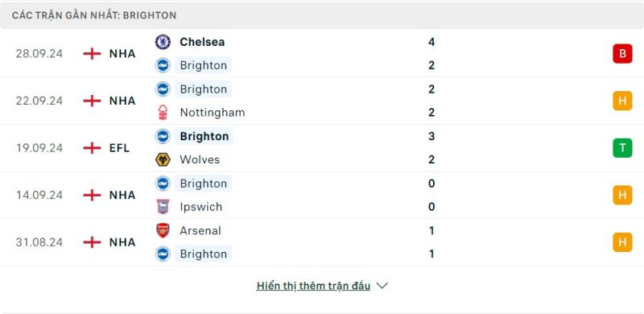The image size is (644, 314).
Task: Click the Wolves club logo
Action: click(x=163, y=159)
